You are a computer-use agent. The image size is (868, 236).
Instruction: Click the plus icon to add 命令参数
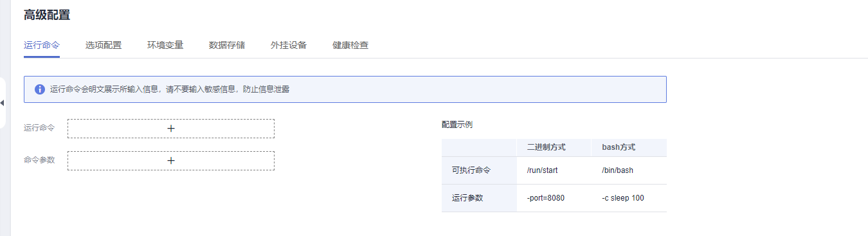tap(171, 161)
